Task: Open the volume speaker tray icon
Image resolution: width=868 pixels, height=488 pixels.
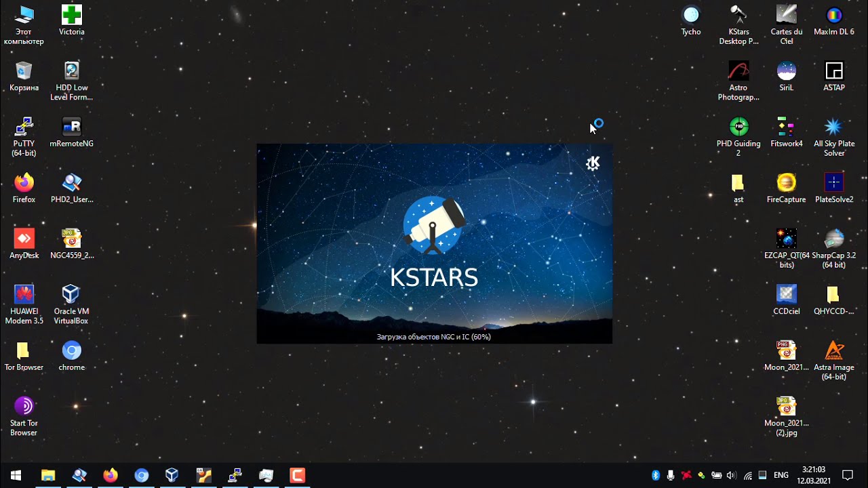Action: click(x=732, y=475)
